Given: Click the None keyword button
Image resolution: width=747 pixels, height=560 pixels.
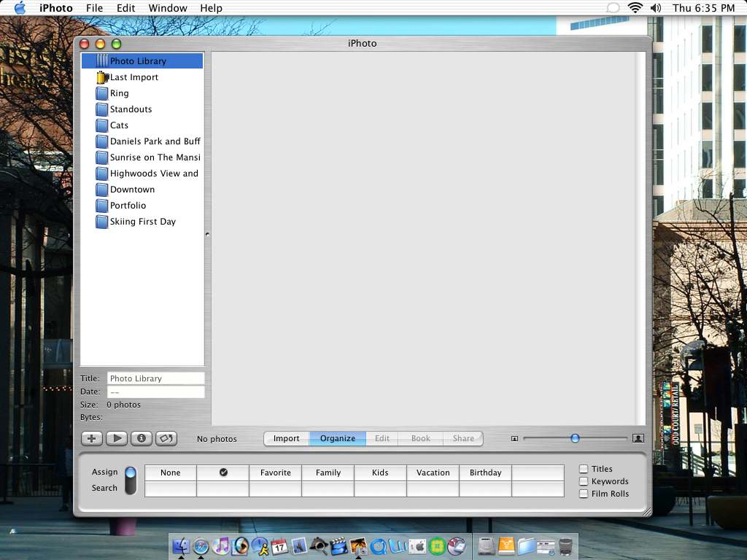Looking at the screenshot, I should coord(171,472).
